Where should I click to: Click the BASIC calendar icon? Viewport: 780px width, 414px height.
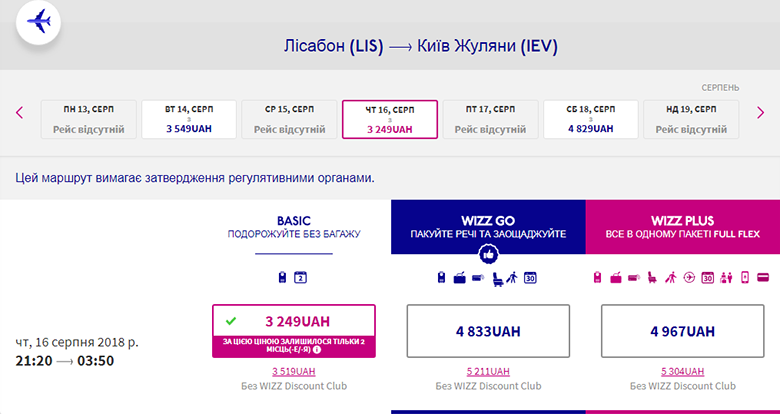coord(300,277)
